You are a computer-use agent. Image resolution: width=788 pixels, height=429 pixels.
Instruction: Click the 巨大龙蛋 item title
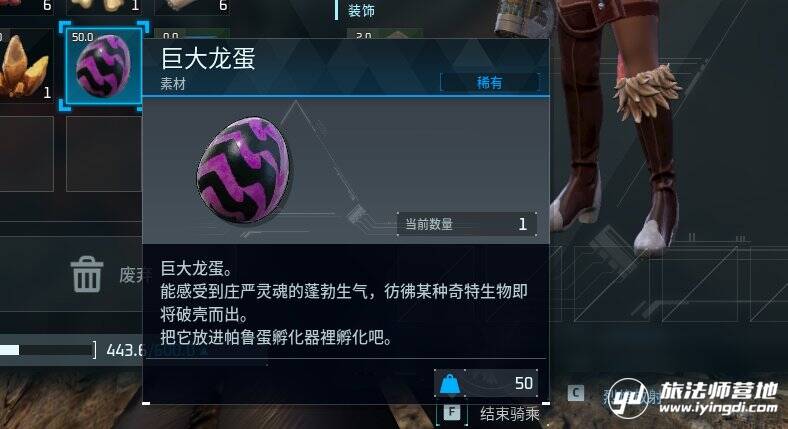(x=208, y=58)
